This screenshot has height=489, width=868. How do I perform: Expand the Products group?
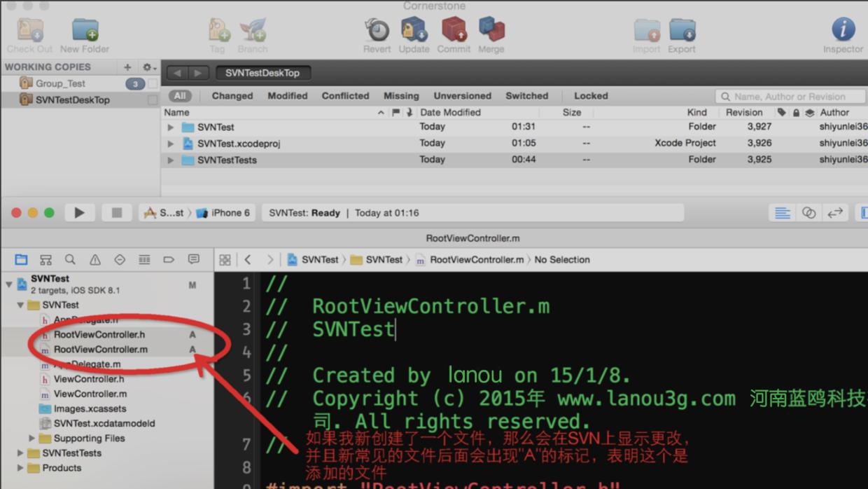coord(20,468)
